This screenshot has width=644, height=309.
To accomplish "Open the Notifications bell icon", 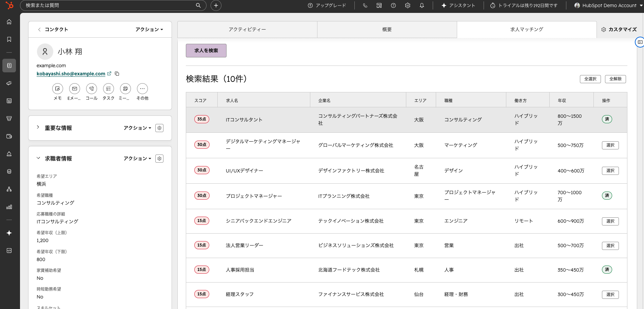I will point(422,5).
